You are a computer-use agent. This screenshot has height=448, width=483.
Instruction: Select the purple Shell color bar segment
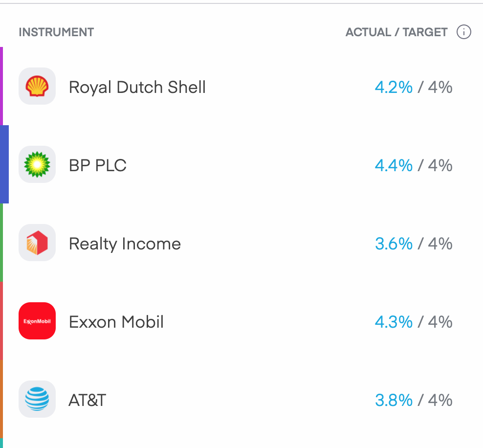(x=1, y=86)
